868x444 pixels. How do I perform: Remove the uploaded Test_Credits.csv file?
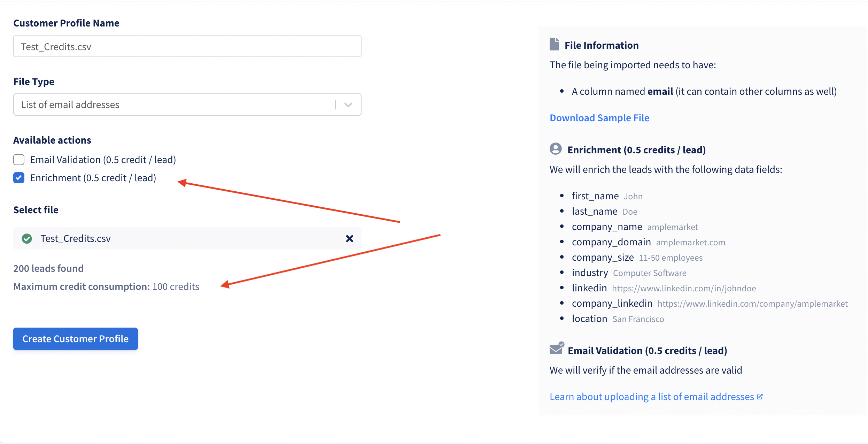point(349,238)
